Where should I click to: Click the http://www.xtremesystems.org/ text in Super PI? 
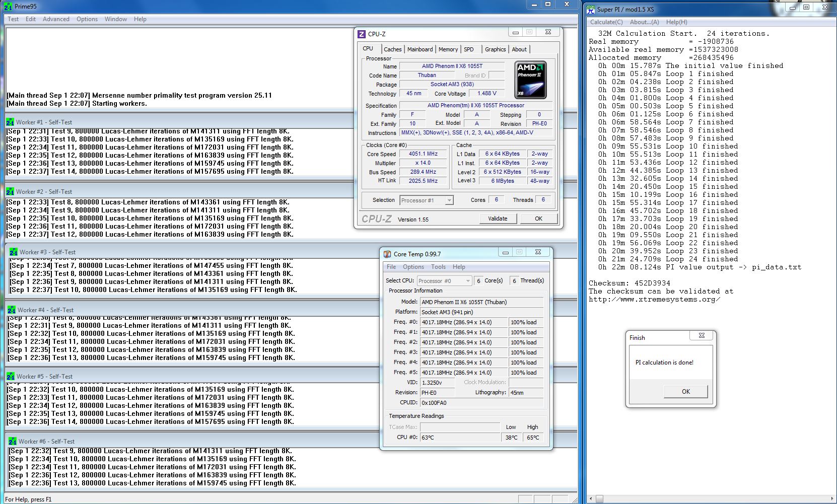654,299
